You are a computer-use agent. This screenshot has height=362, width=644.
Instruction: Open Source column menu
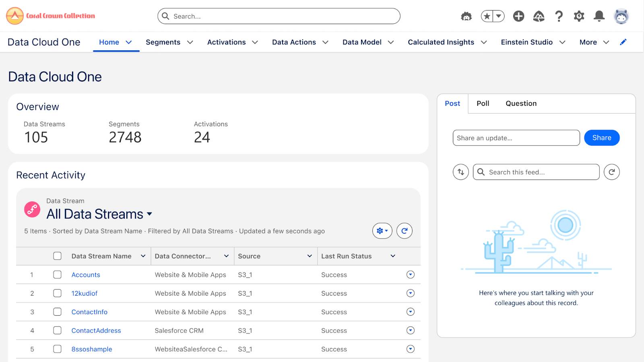310,256
